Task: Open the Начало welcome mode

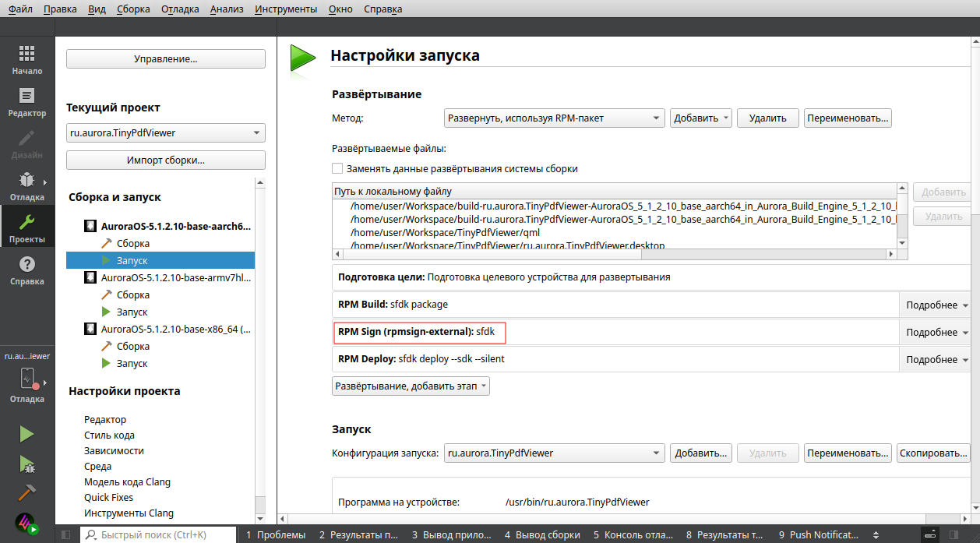Action: 27,59
